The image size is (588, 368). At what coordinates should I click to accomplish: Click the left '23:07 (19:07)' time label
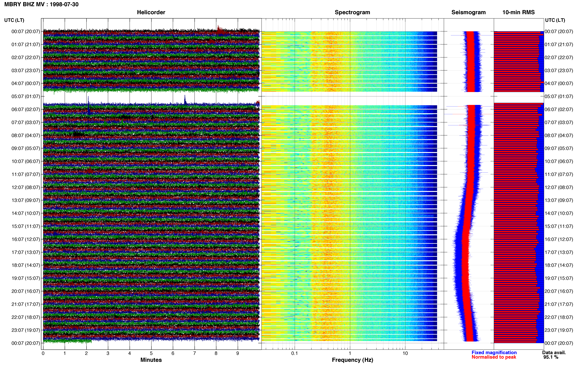[26, 330]
